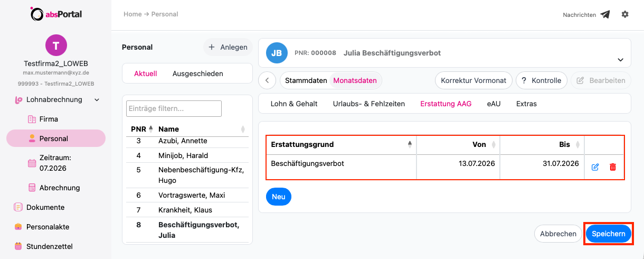Click the JB avatar circle
Screen dimensions: 644x259
pyautogui.click(x=277, y=53)
